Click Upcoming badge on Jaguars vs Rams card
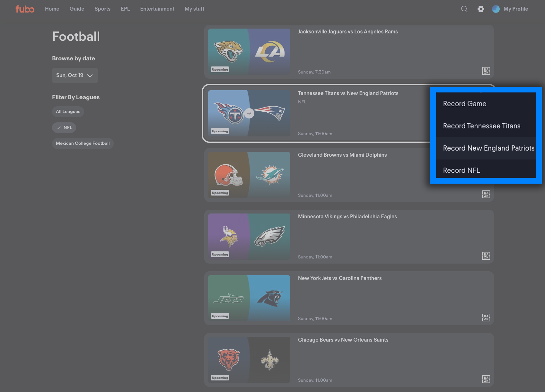 pyautogui.click(x=220, y=69)
